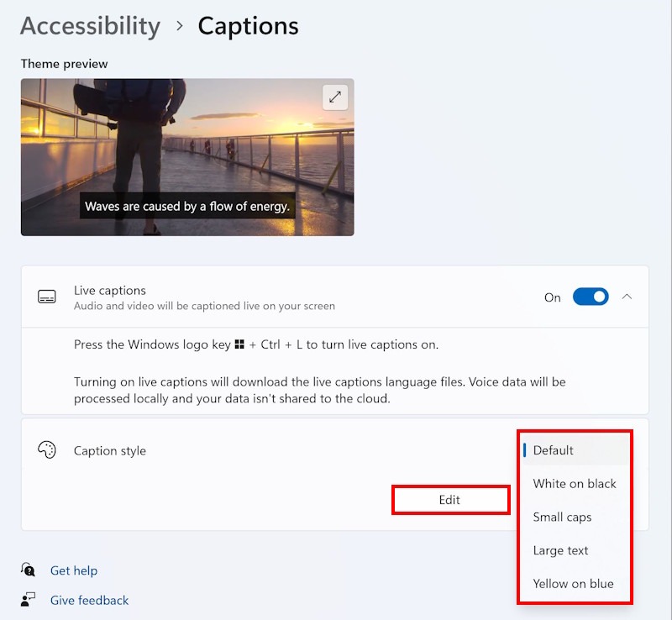
Task: Open the Get help link
Action: tap(74, 570)
